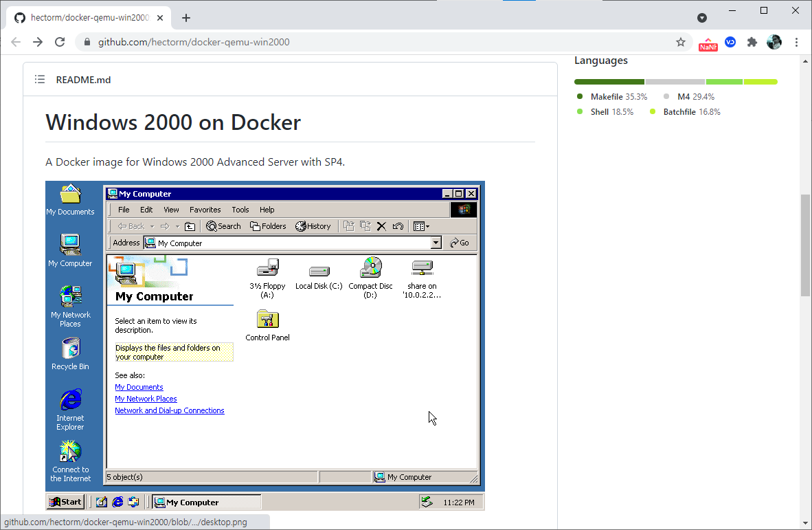Open the Extensions puzzle-piece menu
The height and width of the screenshot is (530, 812).
[x=752, y=42]
